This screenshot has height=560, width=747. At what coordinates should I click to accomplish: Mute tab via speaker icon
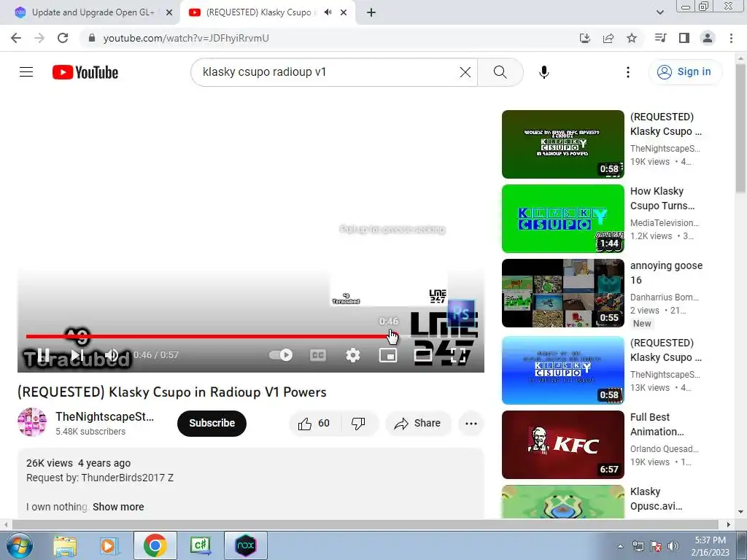click(328, 12)
